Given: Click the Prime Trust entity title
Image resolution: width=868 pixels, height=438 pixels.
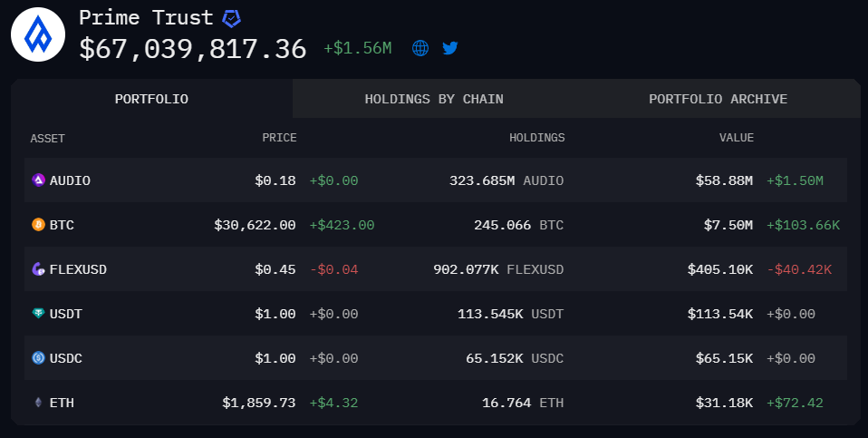Looking at the screenshot, I should [146, 18].
